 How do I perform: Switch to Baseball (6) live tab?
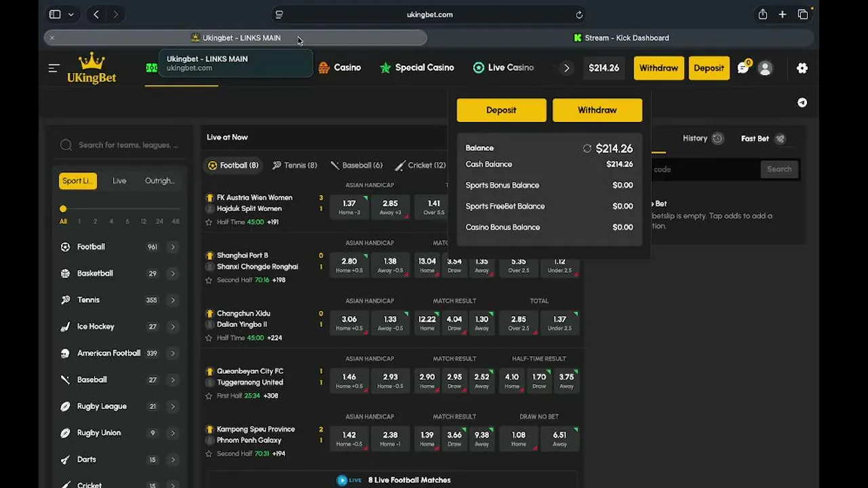tap(357, 165)
